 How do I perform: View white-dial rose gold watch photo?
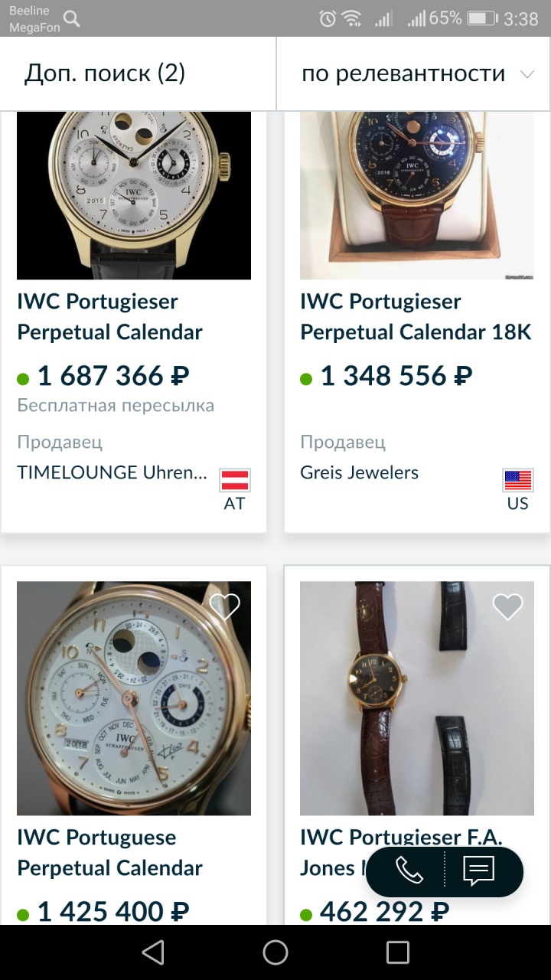click(134, 698)
